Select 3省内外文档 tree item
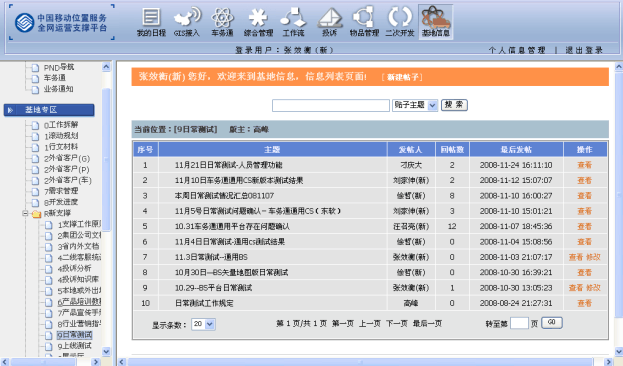The height and width of the screenshot is (366, 623). pos(78,246)
